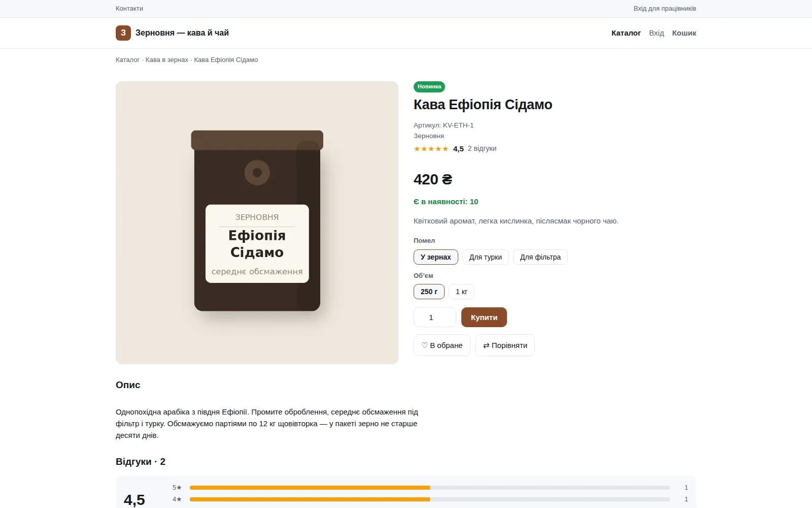Select volume 1 кг
The image size is (812, 508).
pyautogui.click(x=461, y=292)
